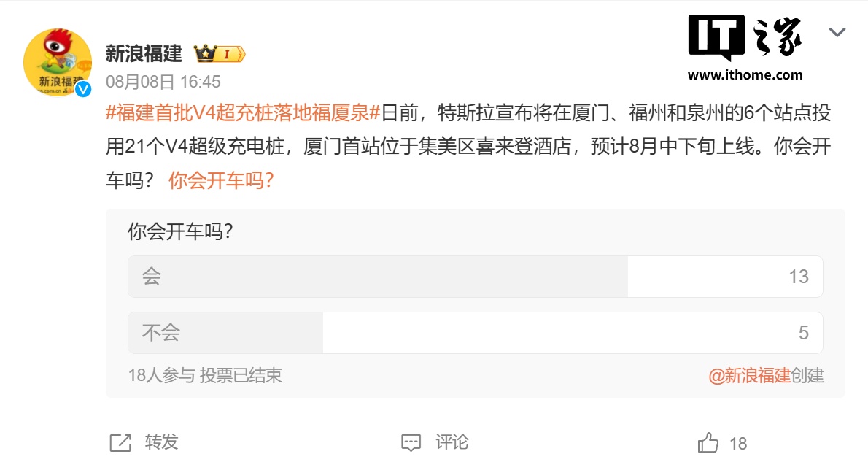868x462 pixels.
Task: Click the 转发 repost label
Action: click(x=161, y=442)
